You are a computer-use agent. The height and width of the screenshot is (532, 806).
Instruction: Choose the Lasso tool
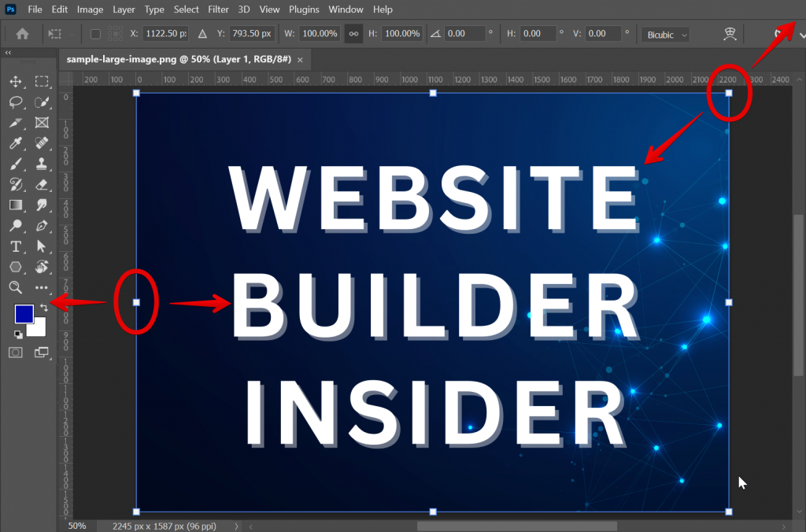point(17,102)
